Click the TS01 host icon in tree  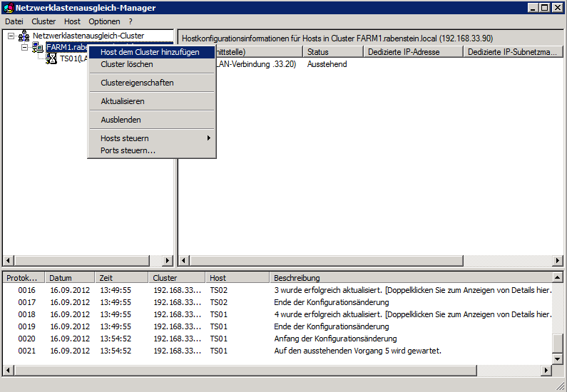coord(51,59)
